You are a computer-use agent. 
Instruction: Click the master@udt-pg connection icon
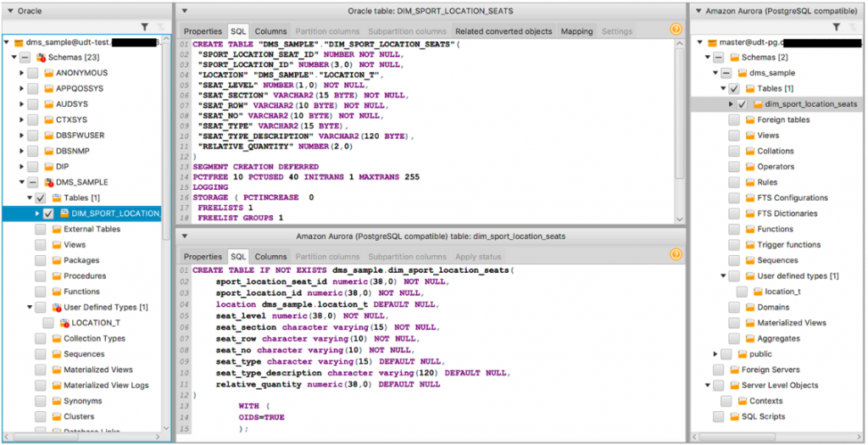(x=711, y=42)
